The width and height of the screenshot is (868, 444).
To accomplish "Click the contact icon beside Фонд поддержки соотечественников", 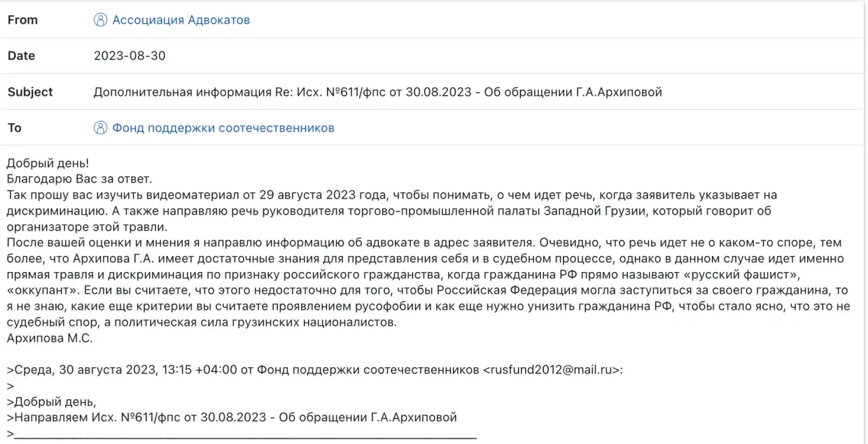I will (100, 127).
